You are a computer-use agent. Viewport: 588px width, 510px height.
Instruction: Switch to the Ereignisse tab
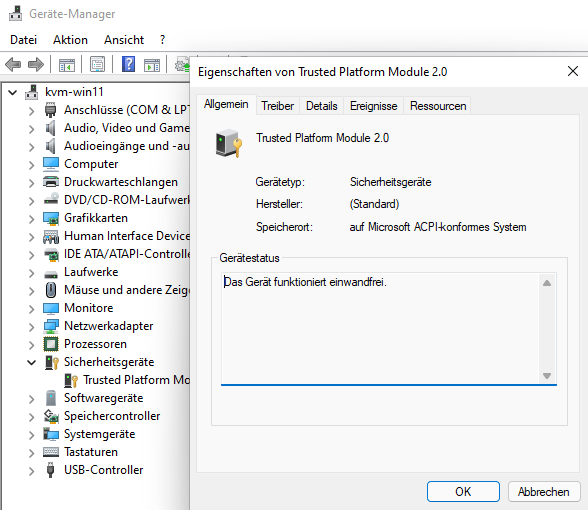(x=374, y=106)
